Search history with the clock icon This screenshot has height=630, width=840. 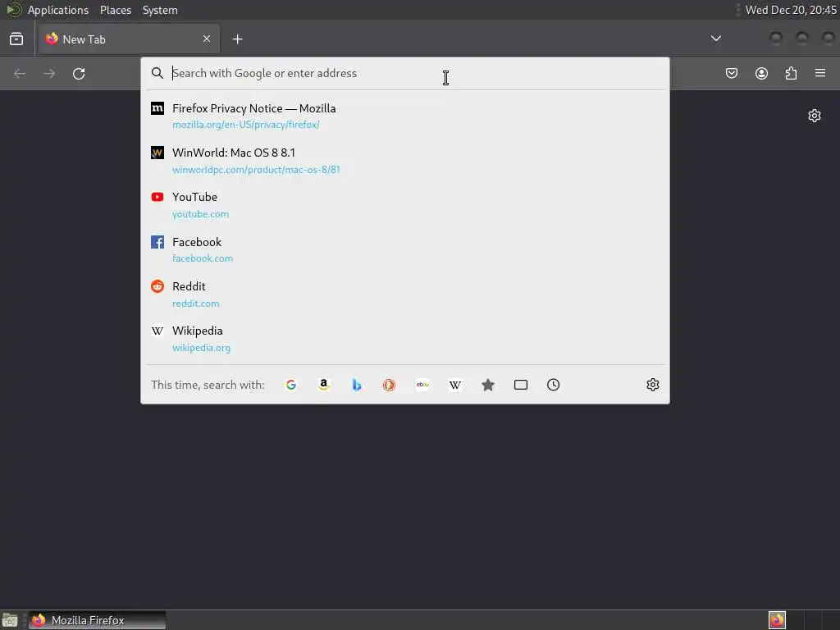coord(554,385)
